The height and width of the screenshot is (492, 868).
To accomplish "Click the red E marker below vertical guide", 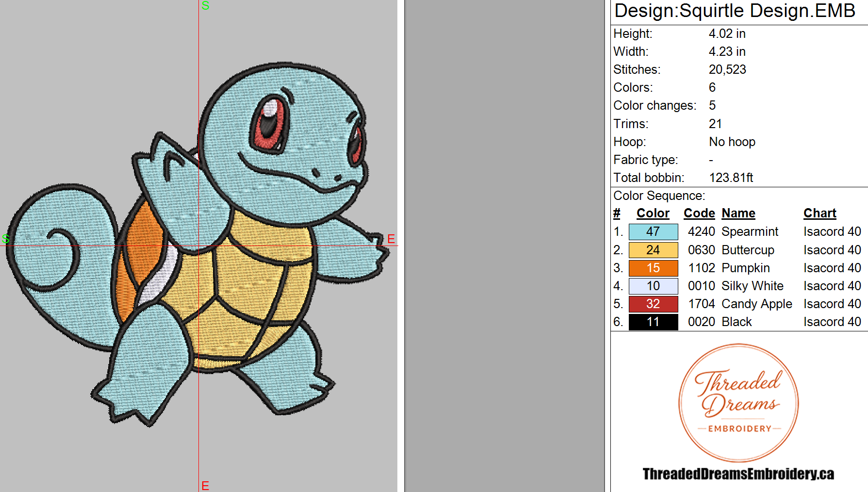I will pyautogui.click(x=205, y=486).
